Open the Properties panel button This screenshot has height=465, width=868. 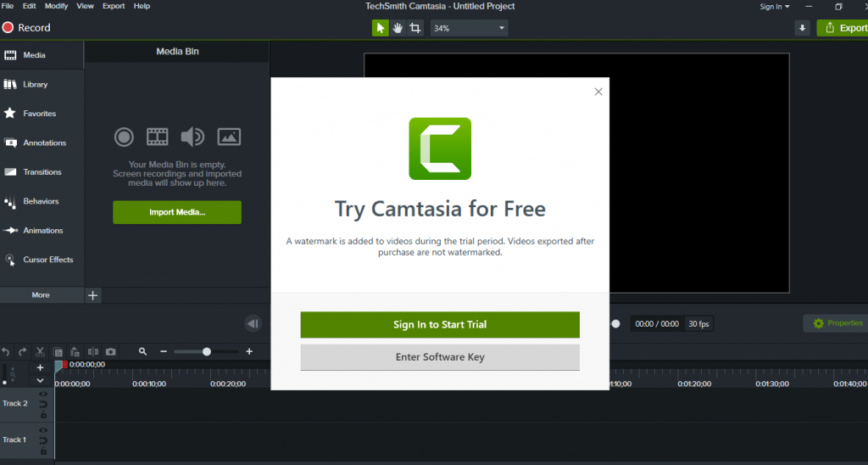click(837, 323)
